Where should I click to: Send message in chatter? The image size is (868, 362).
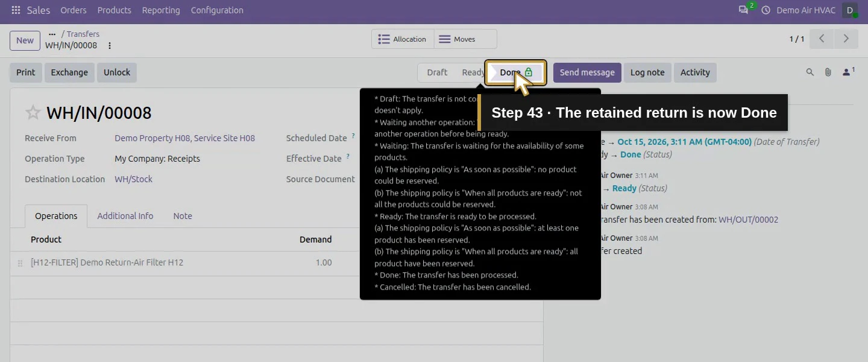(x=587, y=72)
